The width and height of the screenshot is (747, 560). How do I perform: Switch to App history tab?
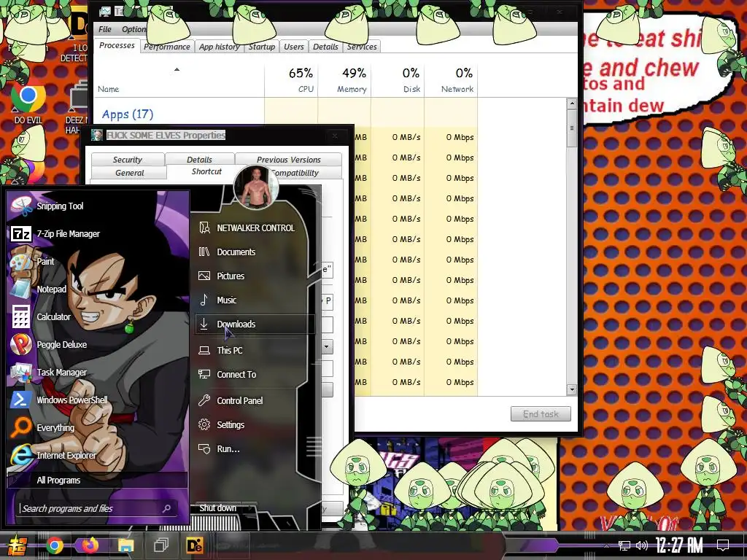pyautogui.click(x=219, y=47)
